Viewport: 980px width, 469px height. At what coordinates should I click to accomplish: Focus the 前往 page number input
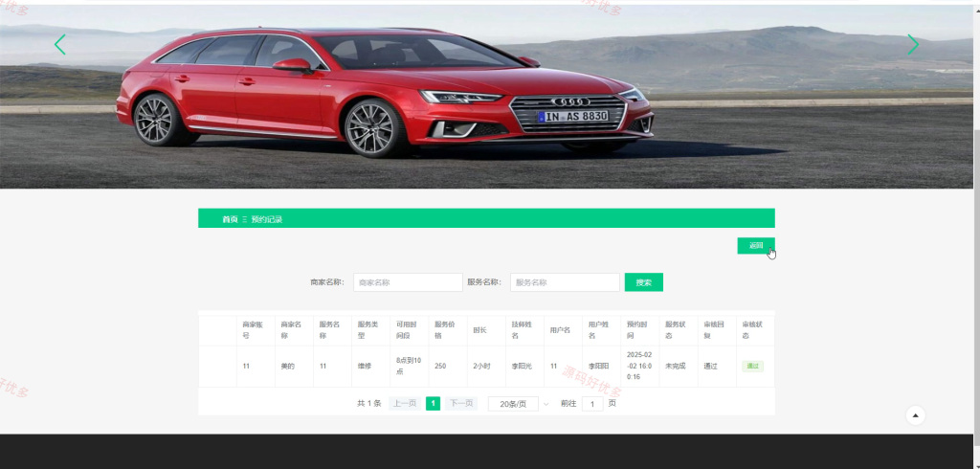pyautogui.click(x=592, y=404)
